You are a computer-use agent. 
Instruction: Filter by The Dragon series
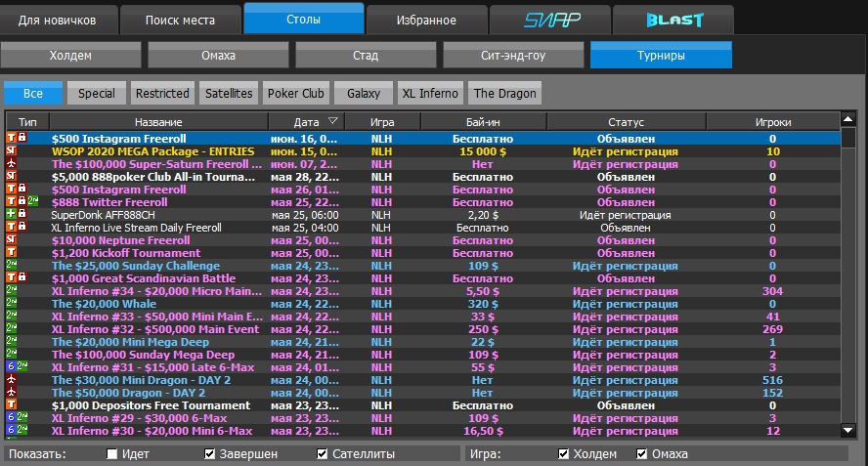point(504,93)
